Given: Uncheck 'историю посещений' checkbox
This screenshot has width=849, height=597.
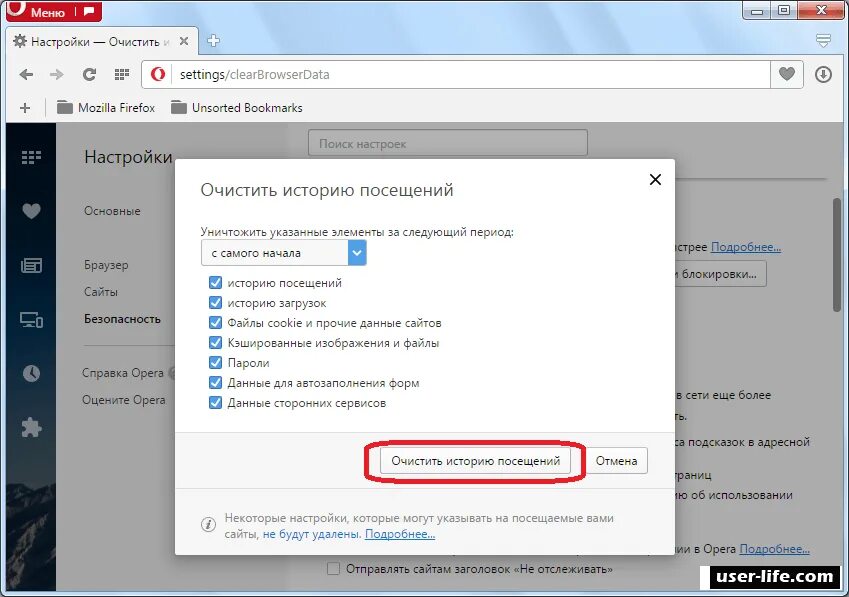Looking at the screenshot, I should [215, 283].
